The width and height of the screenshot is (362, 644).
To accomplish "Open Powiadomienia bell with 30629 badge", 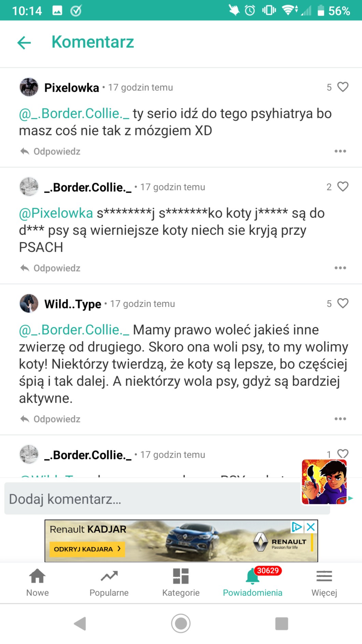I will [x=253, y=582].
